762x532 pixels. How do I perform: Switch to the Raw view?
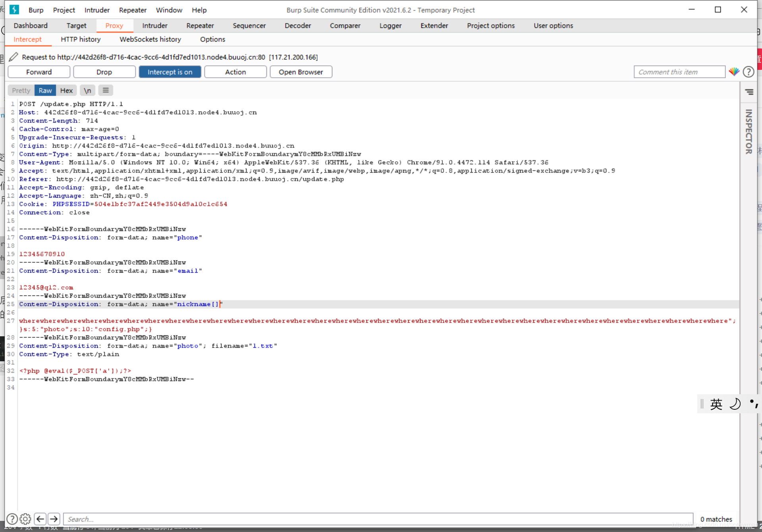click(45, 91)
